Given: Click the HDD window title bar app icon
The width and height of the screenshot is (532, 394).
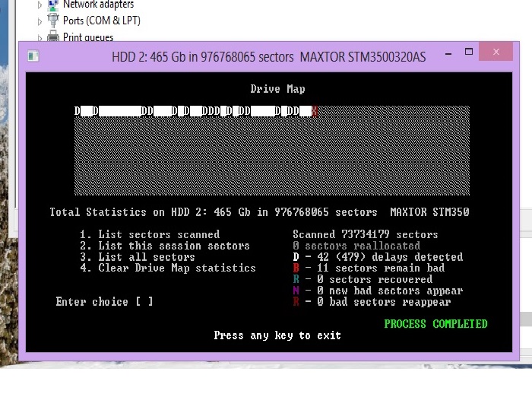Looking at the screenshot, I should 33,56.
